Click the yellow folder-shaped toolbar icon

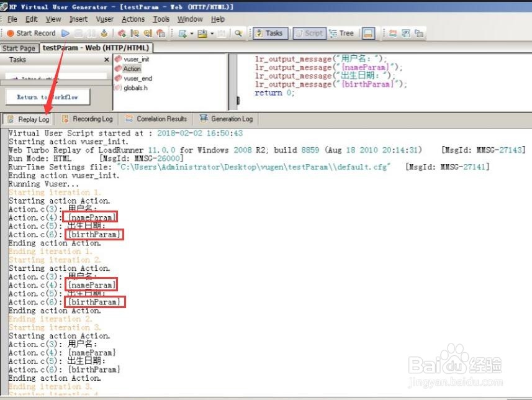point(202,34)
